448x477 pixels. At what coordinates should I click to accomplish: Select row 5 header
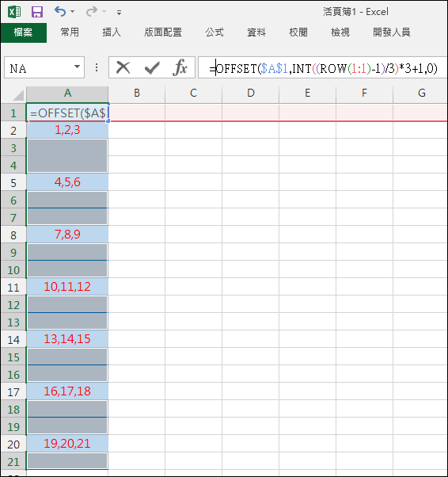(x=13, y=183)
